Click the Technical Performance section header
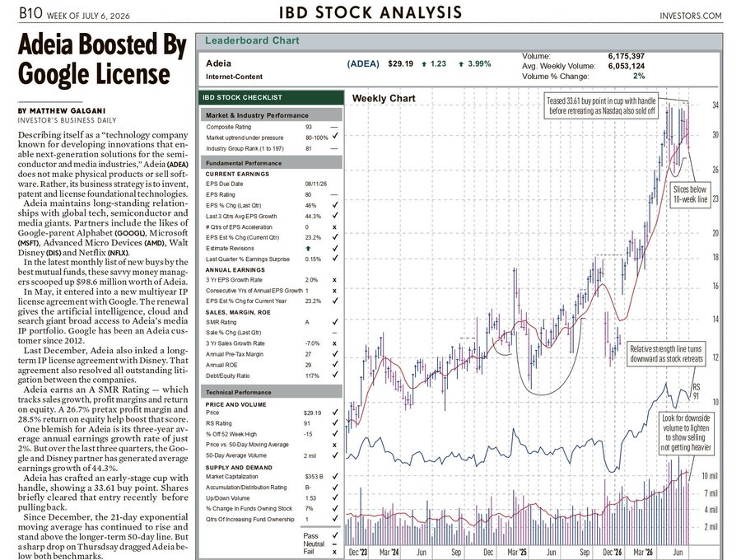 coord(271,392)
